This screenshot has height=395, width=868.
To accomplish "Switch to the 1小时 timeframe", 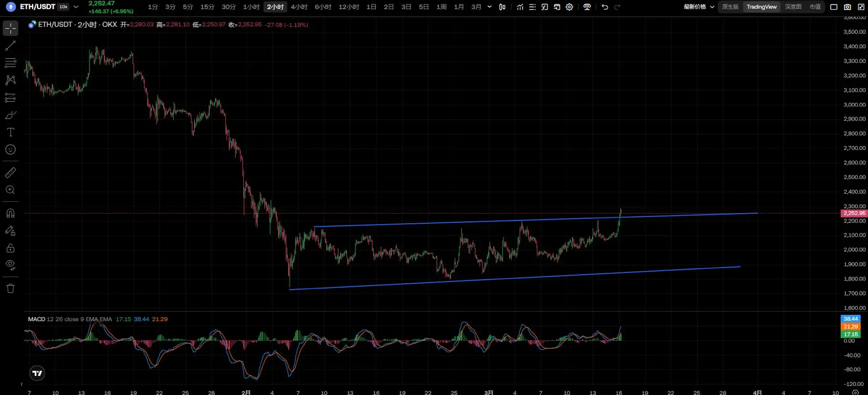I will pos(251,7).
